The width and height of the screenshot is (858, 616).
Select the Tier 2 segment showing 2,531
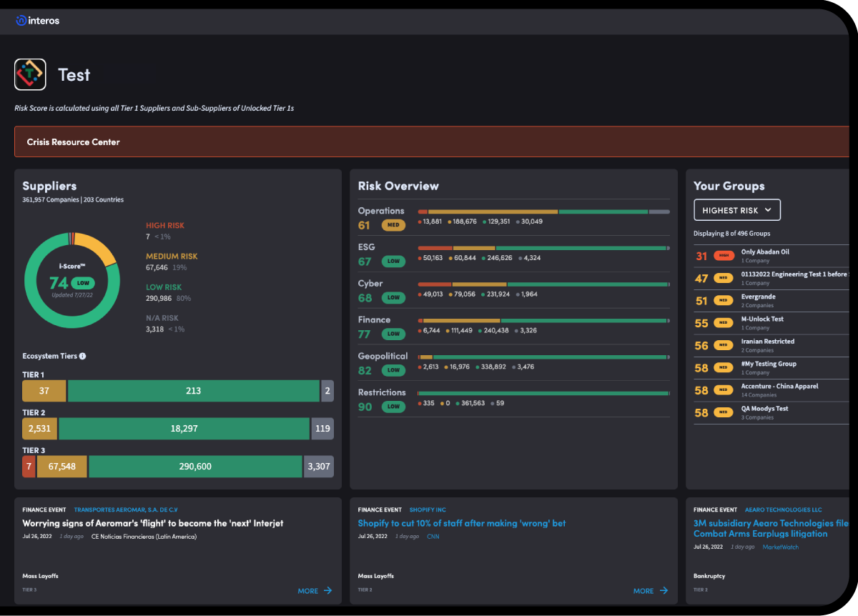(x=40, y=429)
